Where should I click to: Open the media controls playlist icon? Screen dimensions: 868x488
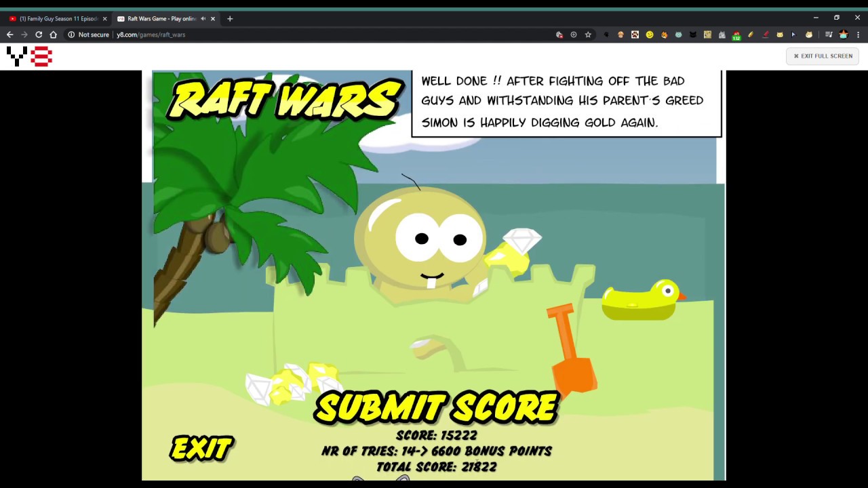(x=829, y=35)
